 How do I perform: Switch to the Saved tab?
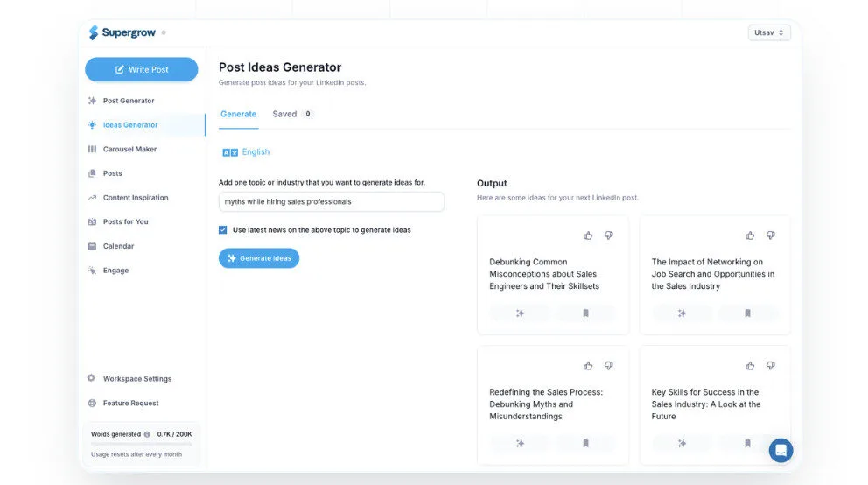coord(284,114)
